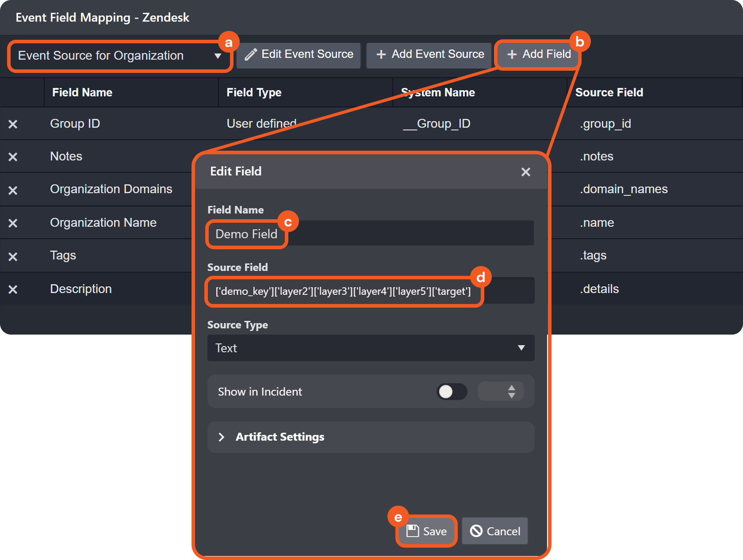The width and height of the screenshot is (743, 560).
Task: Cancel the Edit Field dialog
Action: coord(495,531)
